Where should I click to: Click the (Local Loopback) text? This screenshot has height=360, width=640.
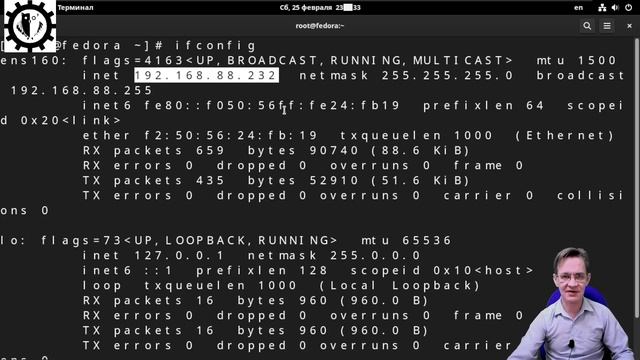pos(400,285)
